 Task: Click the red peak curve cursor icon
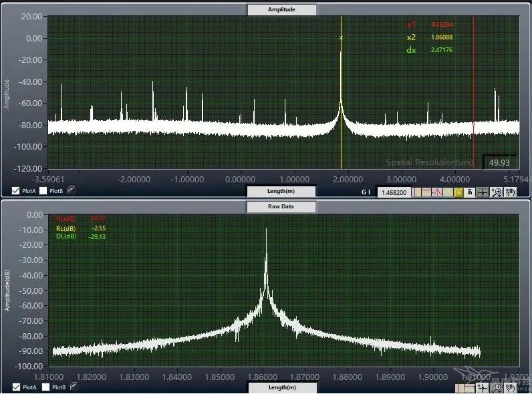click(438, 192)
